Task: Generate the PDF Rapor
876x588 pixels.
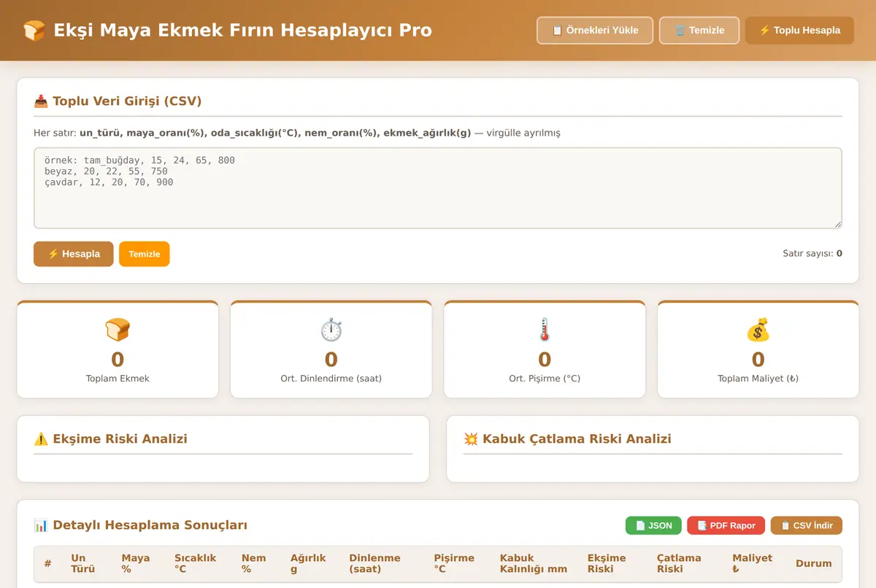Action: (726, 525)
